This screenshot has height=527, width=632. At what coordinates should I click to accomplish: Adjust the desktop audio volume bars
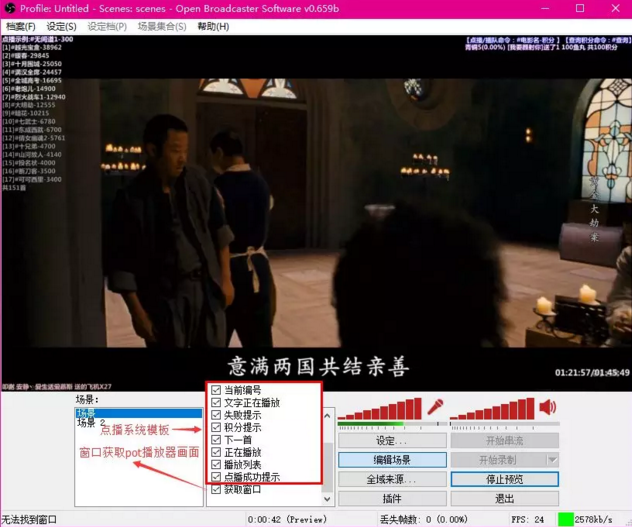(x=492, y=408)
